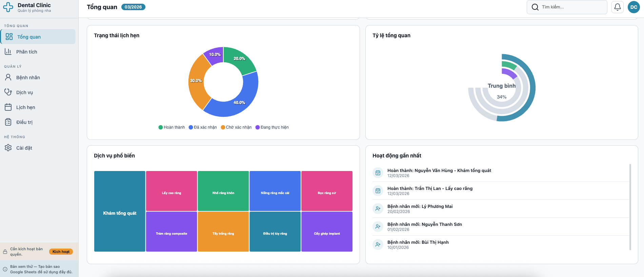Toggle Đang thực hiện legend item
The width and height of the screenshot is (644, 277).
coord(272,127)
